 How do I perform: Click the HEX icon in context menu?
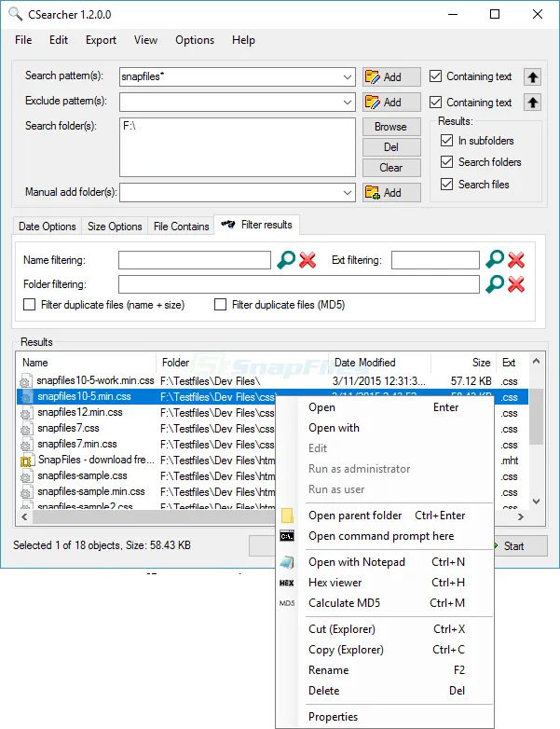pos(287,583)
